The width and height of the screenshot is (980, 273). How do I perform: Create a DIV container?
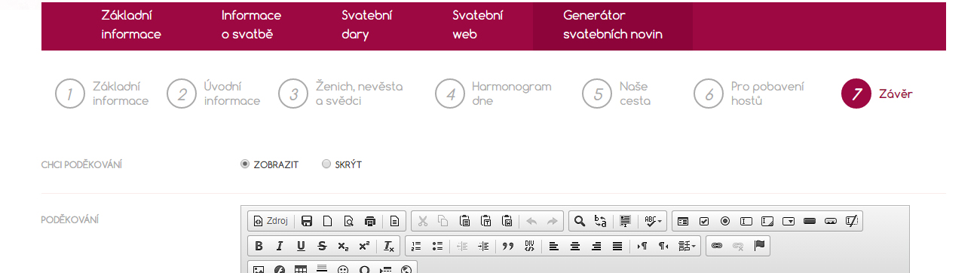click(x=529, y=246)
